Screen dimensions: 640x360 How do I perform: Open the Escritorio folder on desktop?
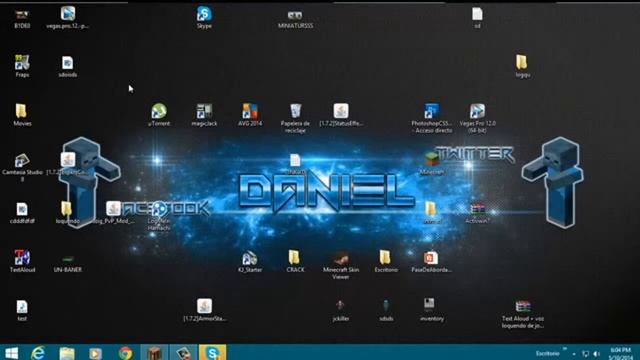pos(385,258)
